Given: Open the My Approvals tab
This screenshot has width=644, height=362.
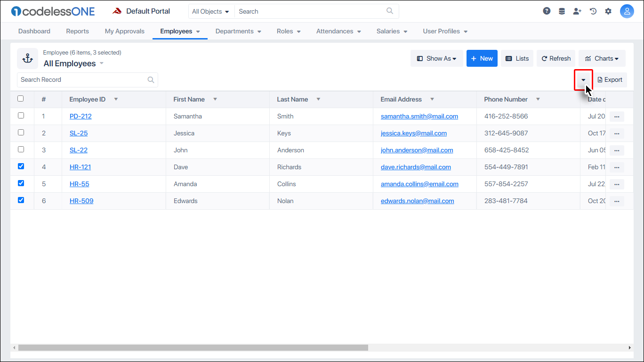Looking at the screenshot, I should 124,31.
